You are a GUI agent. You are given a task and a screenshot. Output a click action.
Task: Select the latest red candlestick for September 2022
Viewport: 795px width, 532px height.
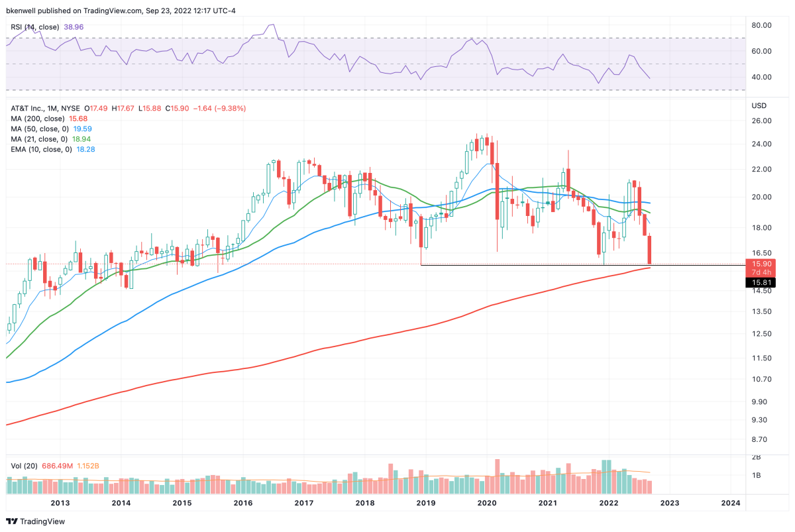[x=650, y=250]
